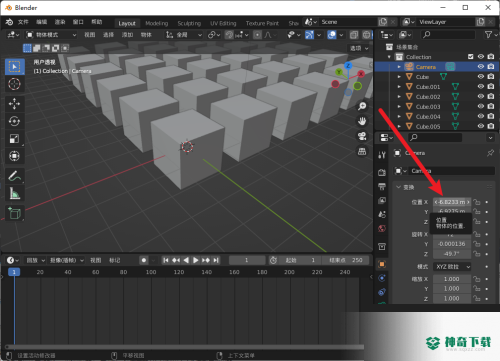Click the viewport zoom magnifier icon
Image resolution: width=500 pixels, height=361 pixels.
[362, 106]
